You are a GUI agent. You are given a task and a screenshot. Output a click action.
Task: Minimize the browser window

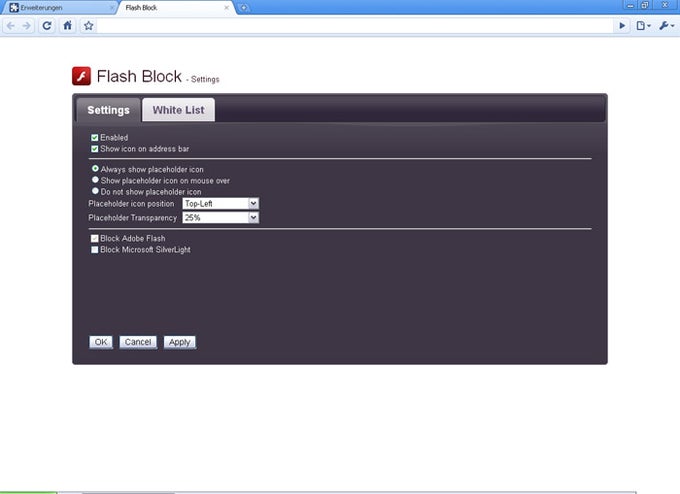(631, 5)
